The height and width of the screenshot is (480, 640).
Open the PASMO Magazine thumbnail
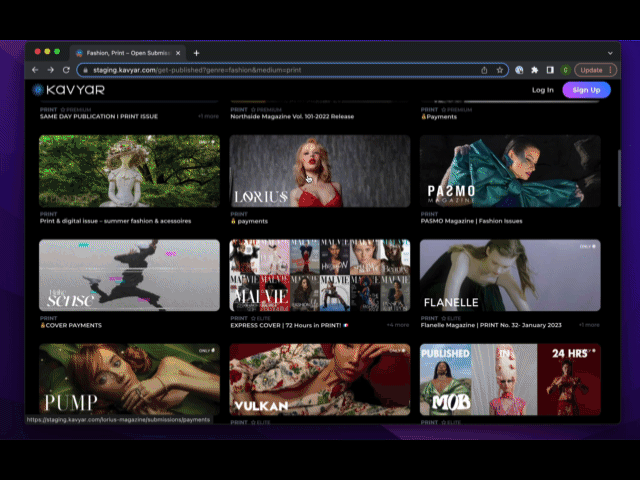(510, 171)
